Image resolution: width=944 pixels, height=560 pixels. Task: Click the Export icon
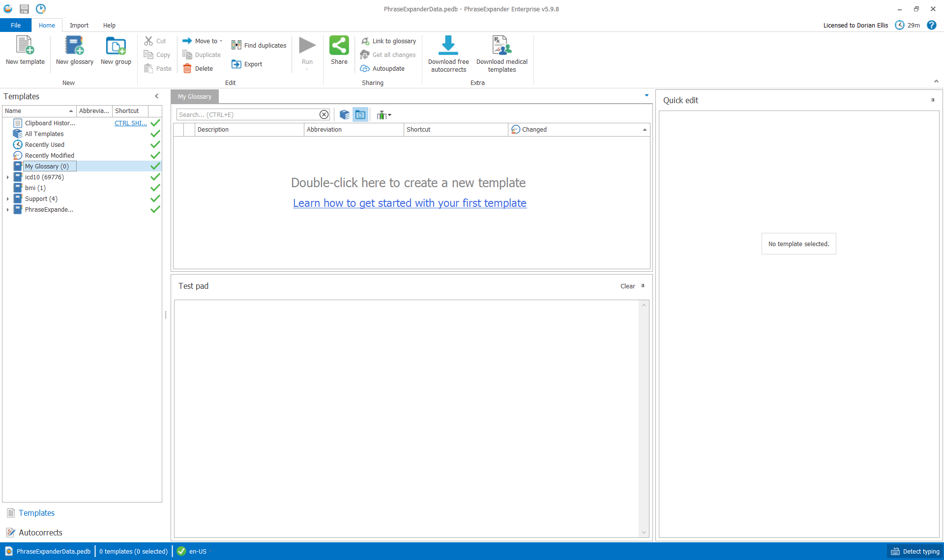point(236,64)
